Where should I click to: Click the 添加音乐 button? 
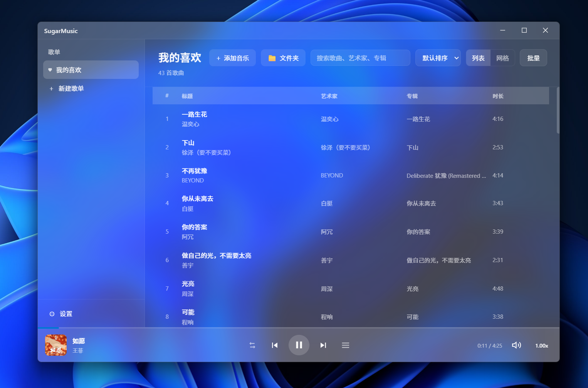[232, 58]
